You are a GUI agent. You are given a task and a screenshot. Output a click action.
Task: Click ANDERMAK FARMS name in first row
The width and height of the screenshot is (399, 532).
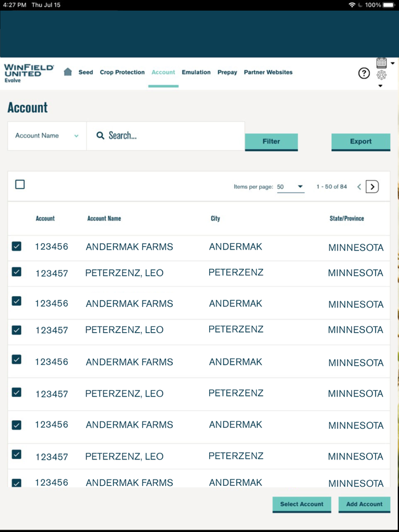pos(129,247)
